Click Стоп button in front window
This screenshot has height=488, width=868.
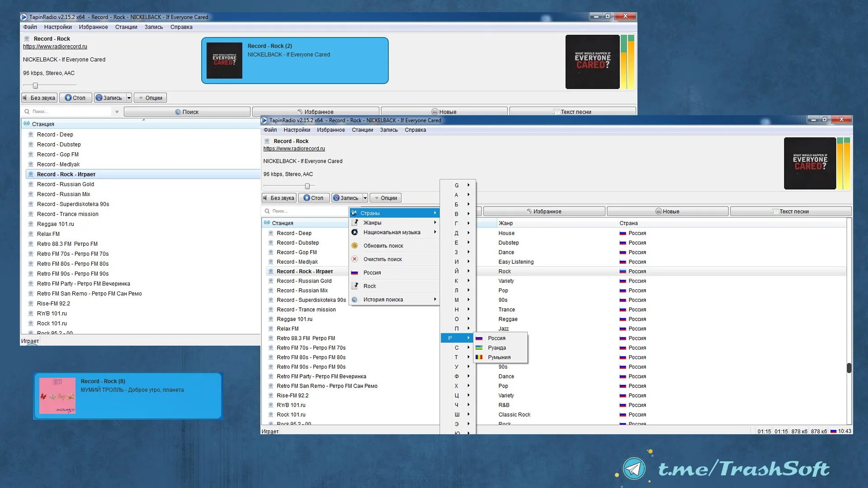[313, 198]
